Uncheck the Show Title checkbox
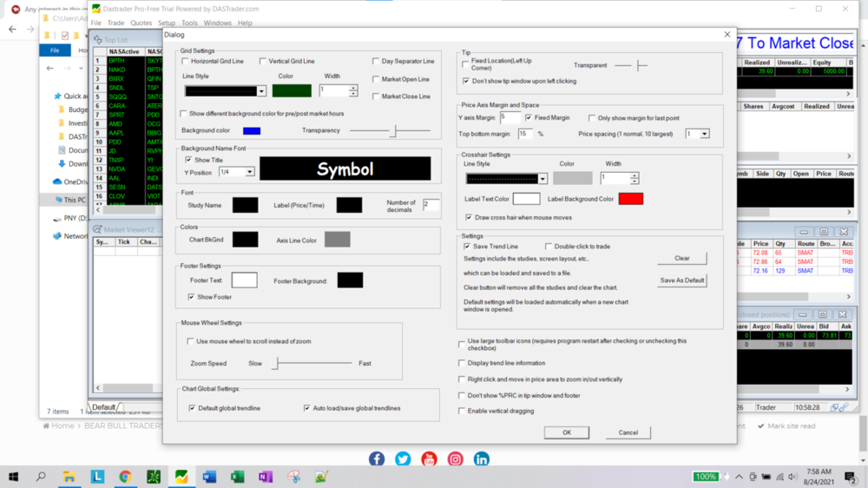This screenshot has height=488, width=868. (x=188, y=160)
